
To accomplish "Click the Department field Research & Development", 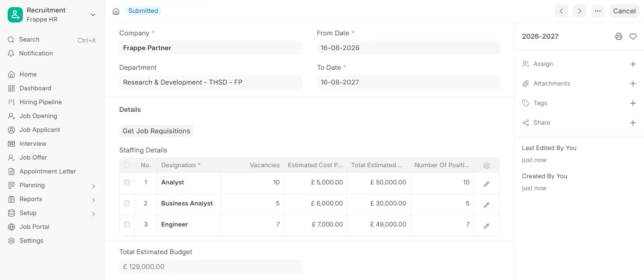I will [211, 82].
